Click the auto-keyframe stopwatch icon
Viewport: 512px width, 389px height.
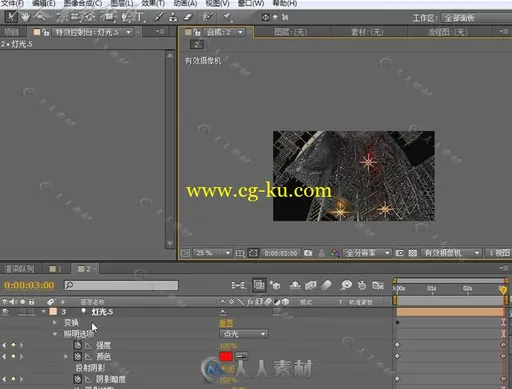point(362,285)
